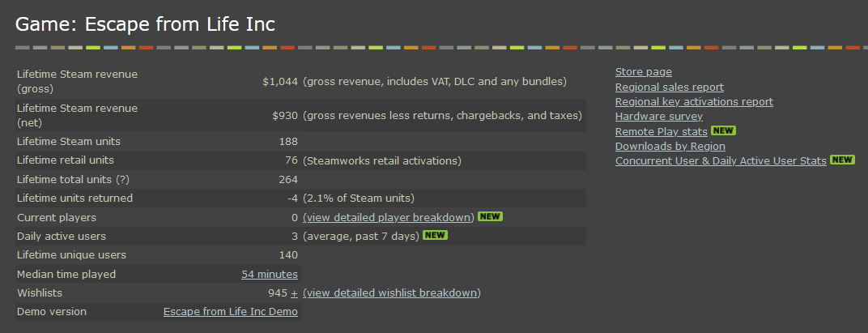Select the Current players value 0
The height and width of the screenshot is (333, 868).
click(295, 218)
